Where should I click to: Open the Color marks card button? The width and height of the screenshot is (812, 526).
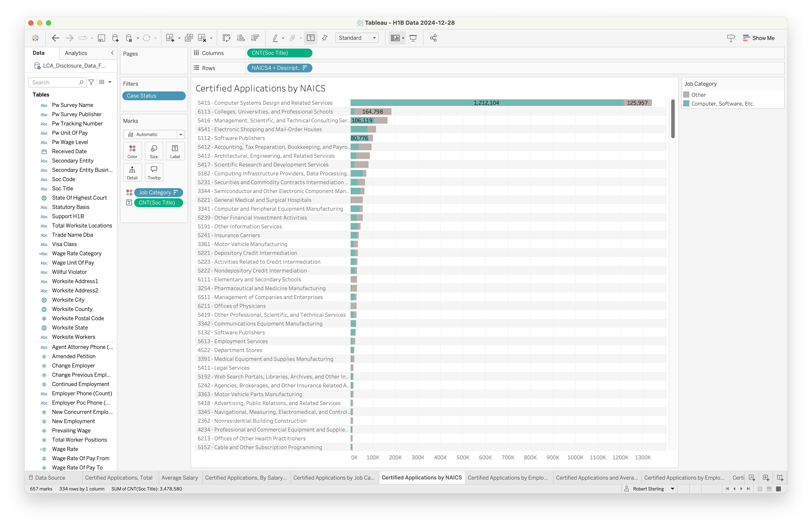point(132,151)
